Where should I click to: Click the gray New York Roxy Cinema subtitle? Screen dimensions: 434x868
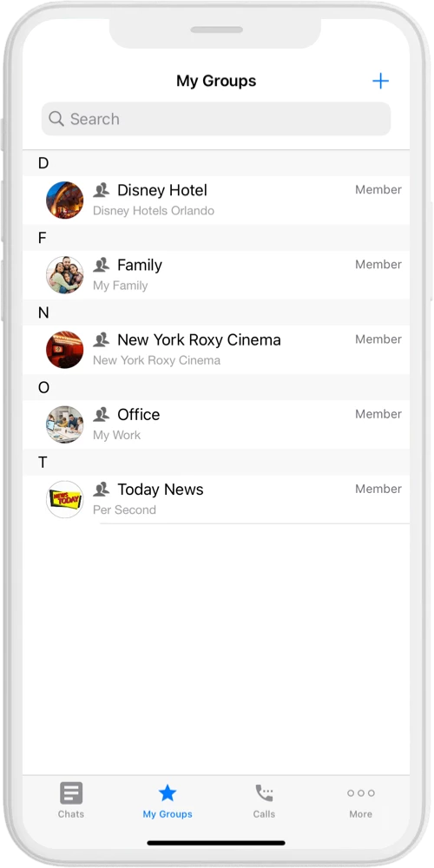coord(156,360)
